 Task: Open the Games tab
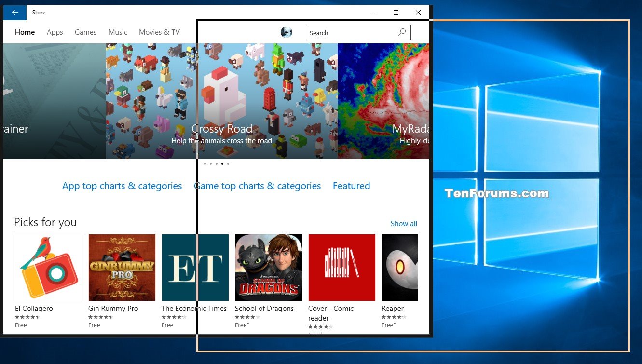[x=85, y=32]
